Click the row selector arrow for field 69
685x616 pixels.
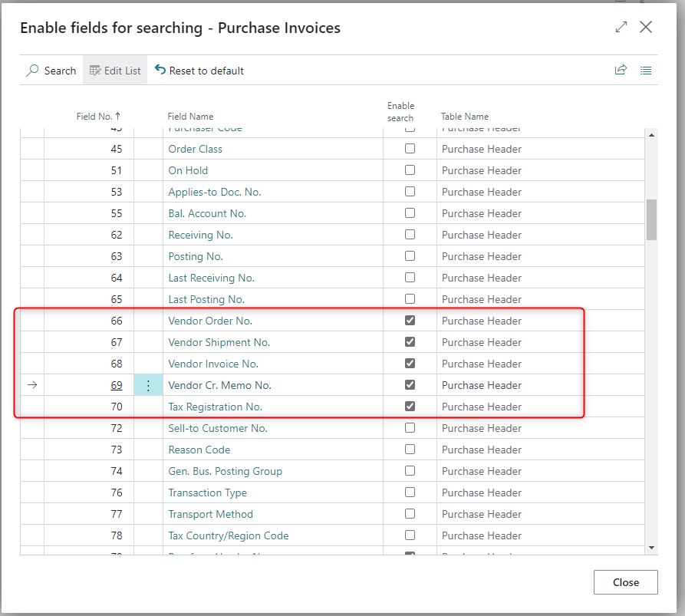click(32, 385)
